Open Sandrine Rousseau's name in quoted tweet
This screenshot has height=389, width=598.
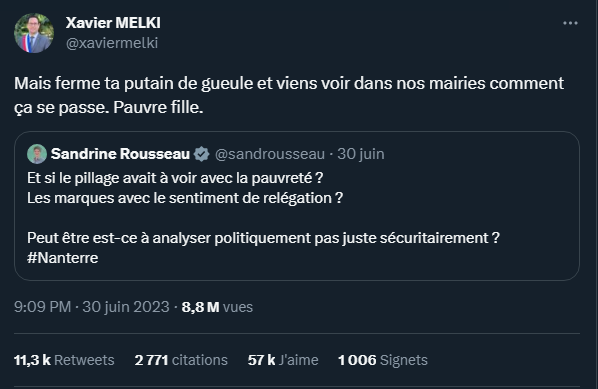[120, 154]
